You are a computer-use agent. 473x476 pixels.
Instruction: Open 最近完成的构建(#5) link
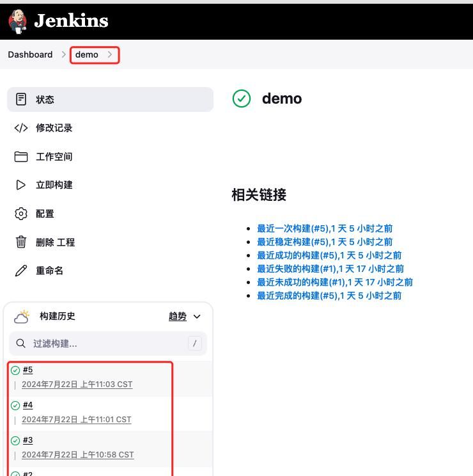pyautogui.click(x=329, y=296)
